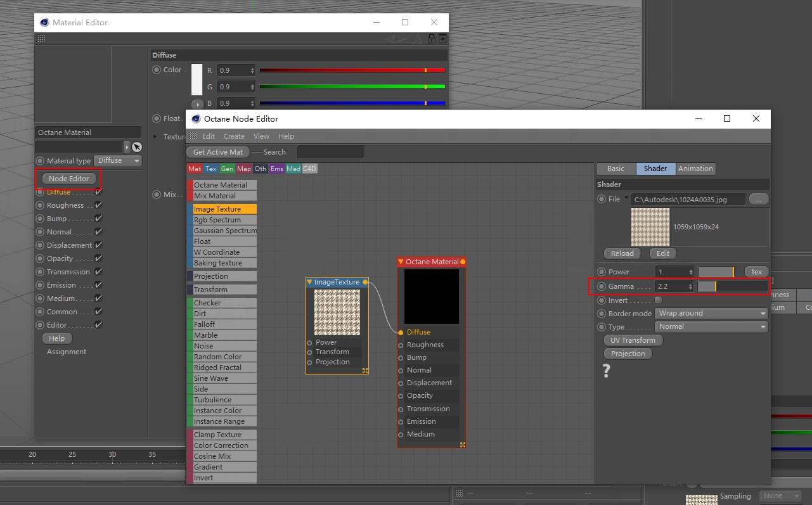
Task: Expand the Texture section in Material Editor
Action: pyautogui.click(x=156, y=137)
